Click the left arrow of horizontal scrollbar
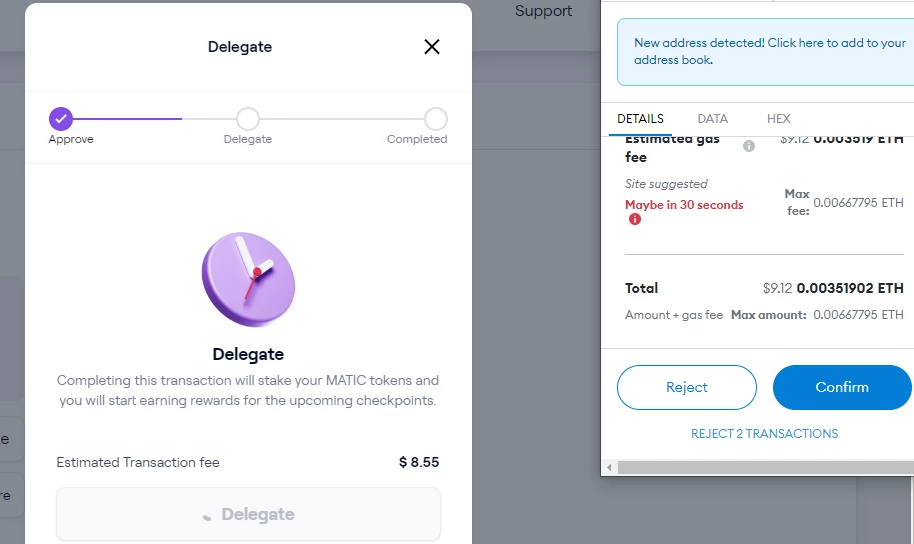Image resolution: width=914 pixels, height=544 pixels. (x=609, y=467)
